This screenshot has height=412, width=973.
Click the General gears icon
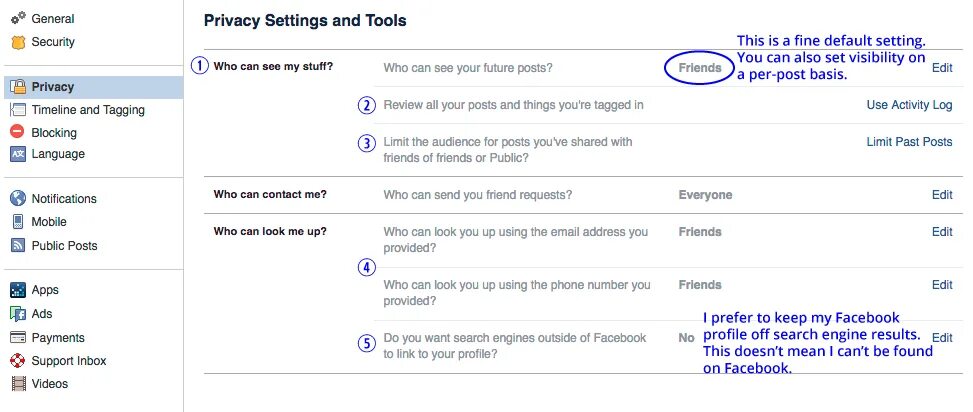(x=18, y=19)
